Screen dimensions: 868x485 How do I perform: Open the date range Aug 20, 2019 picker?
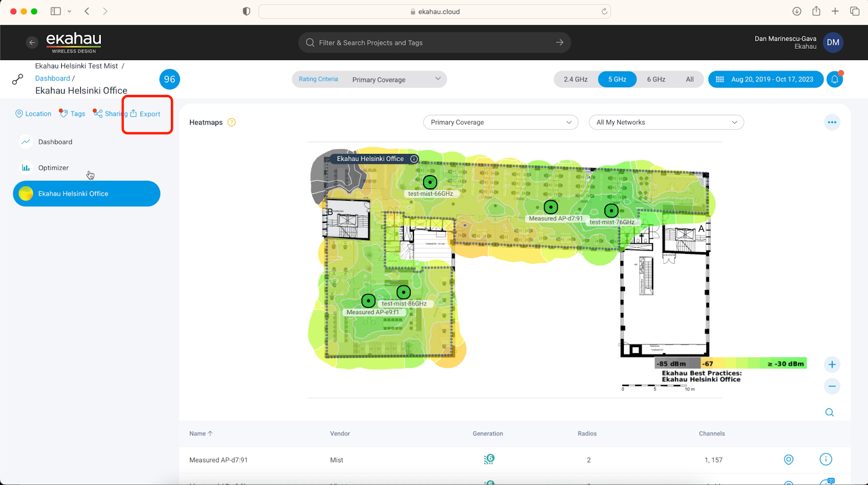coord(765,79)
